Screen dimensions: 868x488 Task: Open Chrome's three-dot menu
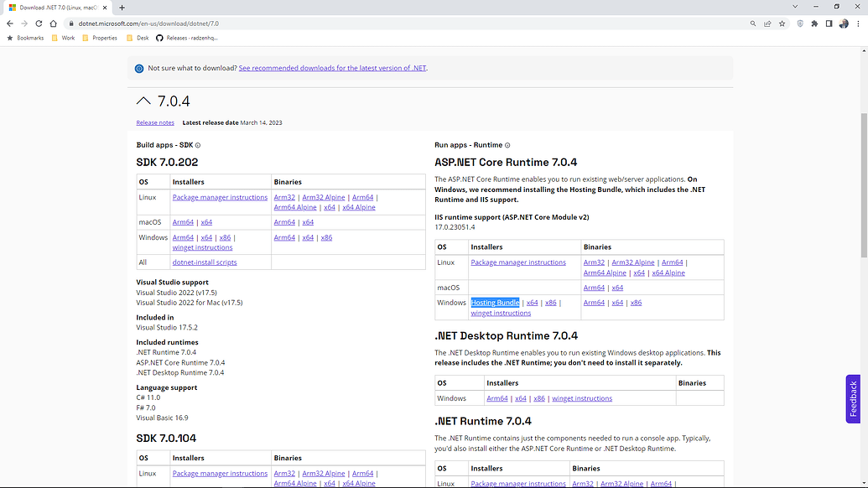tap(860, 23)
